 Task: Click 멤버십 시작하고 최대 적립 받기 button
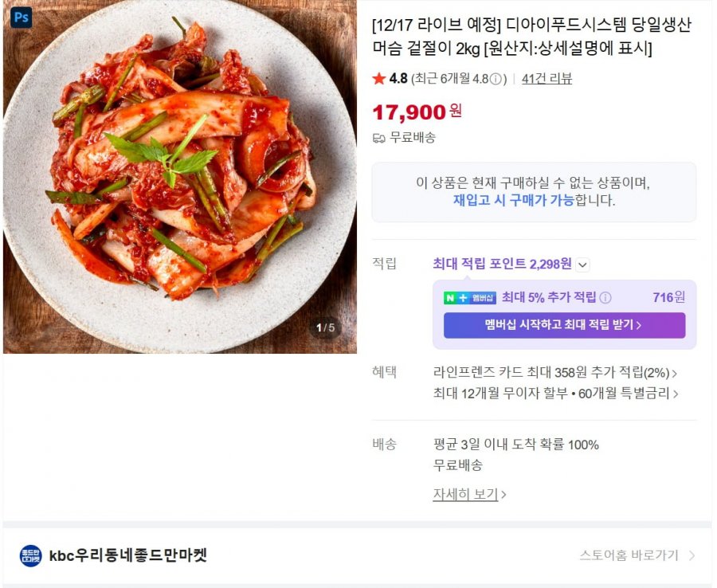point(564,326)
